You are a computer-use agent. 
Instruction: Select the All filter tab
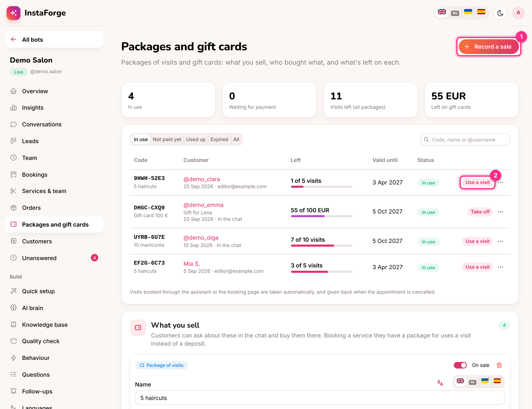tap(236, 139)
